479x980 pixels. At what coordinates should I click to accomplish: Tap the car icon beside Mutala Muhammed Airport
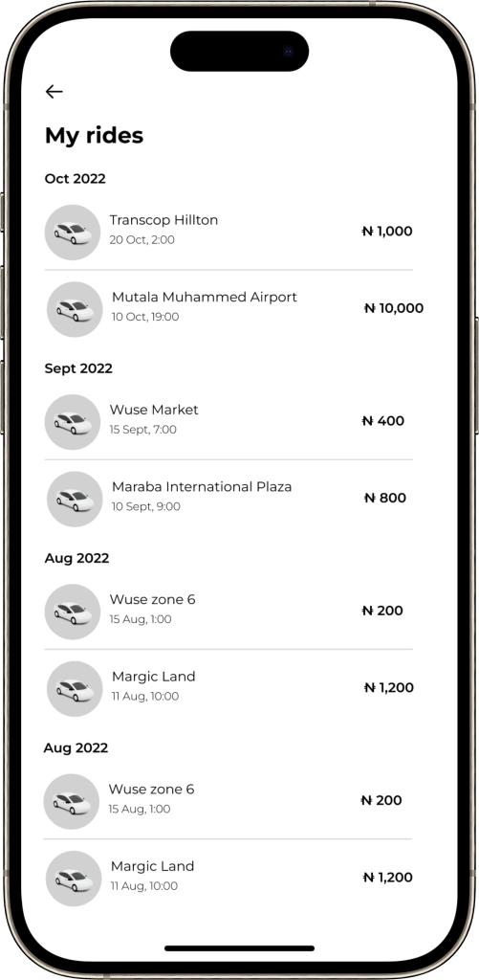(x=75, y=309)
